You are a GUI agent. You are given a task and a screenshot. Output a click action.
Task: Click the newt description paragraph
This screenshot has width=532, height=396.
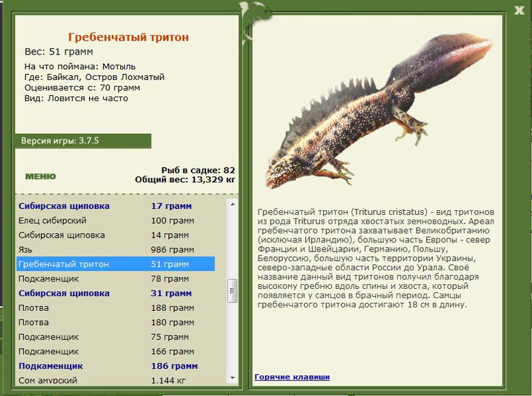click(376, 258)
